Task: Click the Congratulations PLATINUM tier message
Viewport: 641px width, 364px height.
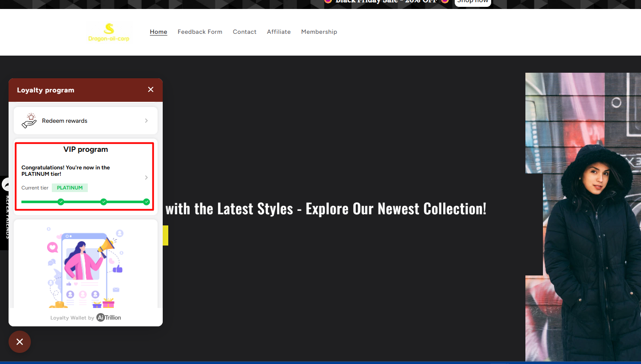Action: (x=66, y=171)
